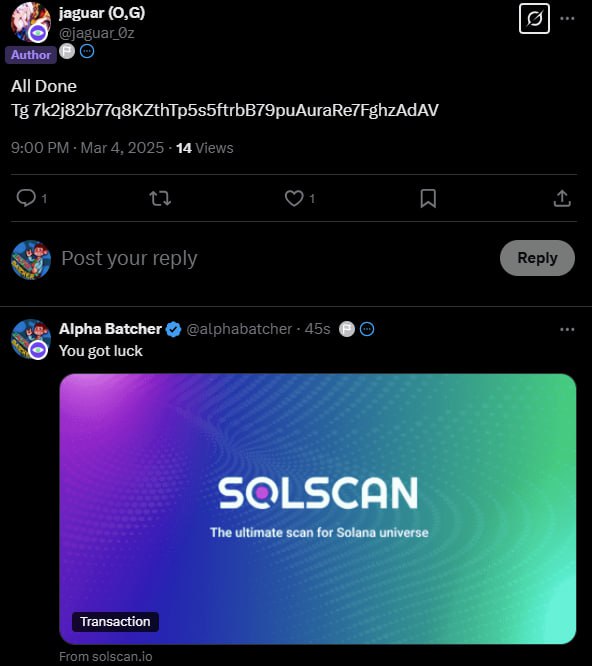
Task: Open the Solscan Transaction card preview
Action: coord(318,509)
